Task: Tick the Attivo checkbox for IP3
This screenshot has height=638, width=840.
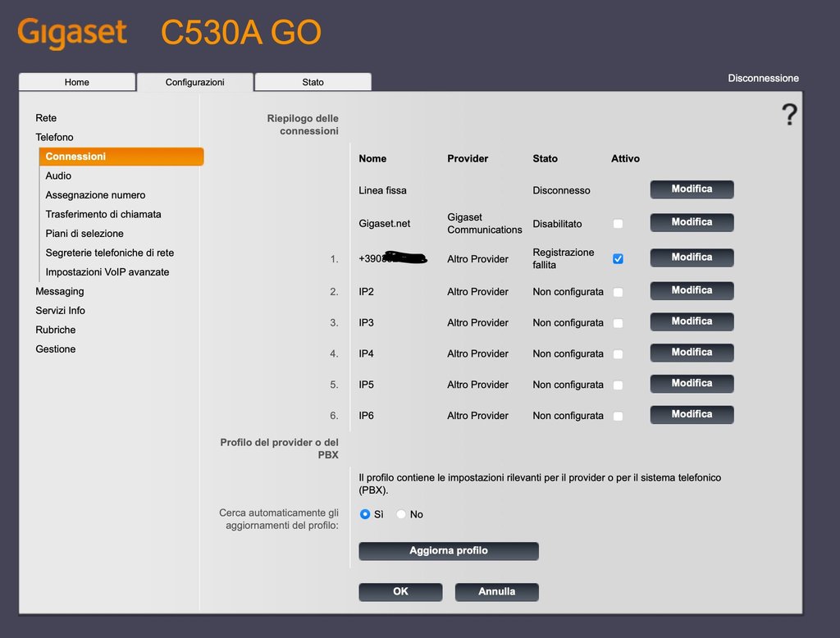Action: 618,323
